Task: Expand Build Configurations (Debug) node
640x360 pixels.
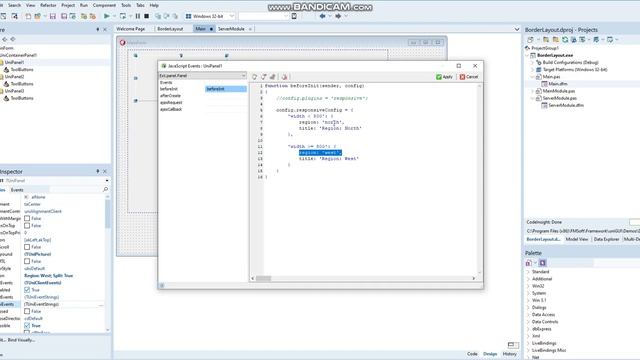Action: (x=532, y=62)
